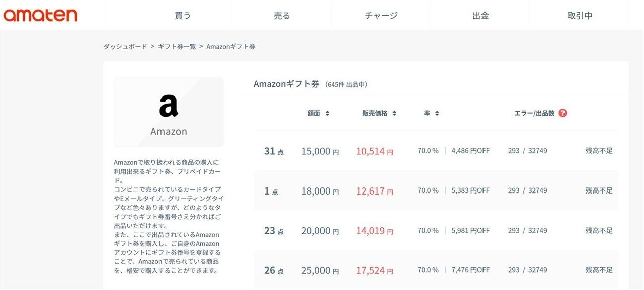Image resolution: width=644 pixels, height=290 pixels.
Task: Select the 10,514円 price row
Action: coord(436,151)
